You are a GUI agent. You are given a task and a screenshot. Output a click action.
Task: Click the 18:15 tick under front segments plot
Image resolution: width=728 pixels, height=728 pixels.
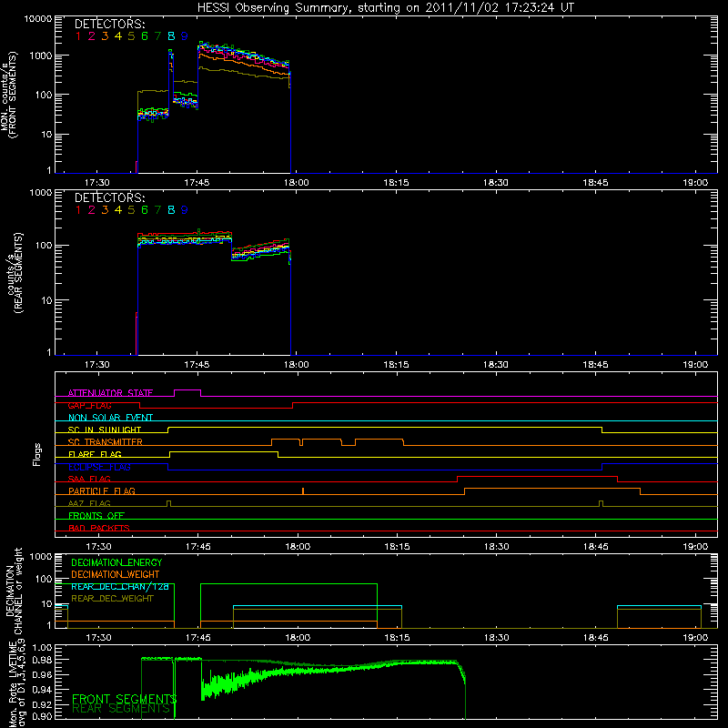coord(396,183)
